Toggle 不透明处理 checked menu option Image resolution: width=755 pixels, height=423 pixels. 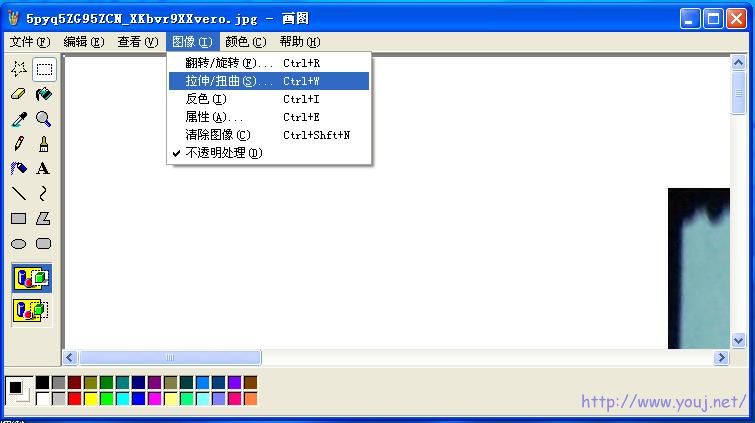point(223,153)
